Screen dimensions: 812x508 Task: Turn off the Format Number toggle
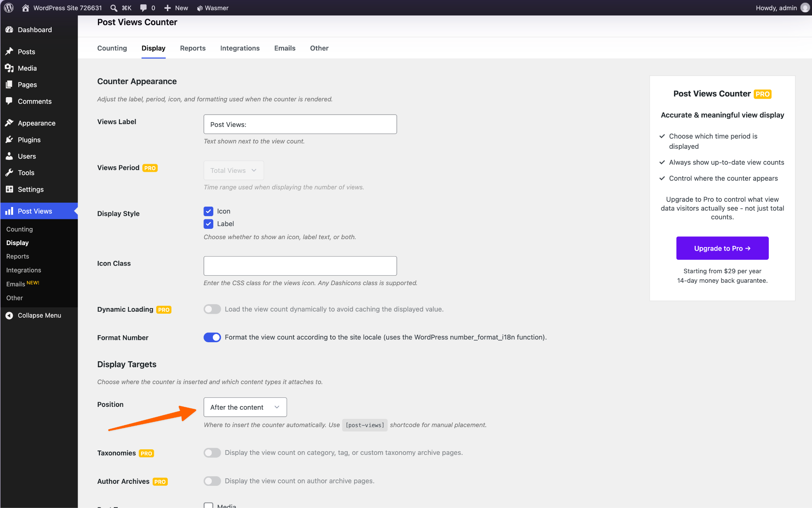pos(212,337)
